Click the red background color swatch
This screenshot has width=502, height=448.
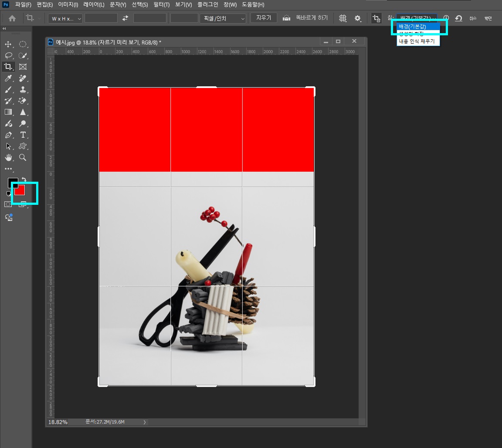coord(20,190)
